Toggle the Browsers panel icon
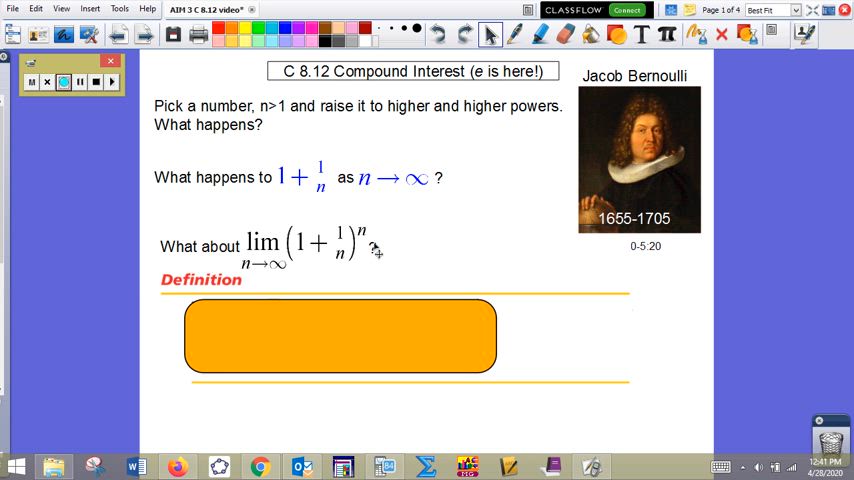Screen dimensions: 854x480 (828, 10)
